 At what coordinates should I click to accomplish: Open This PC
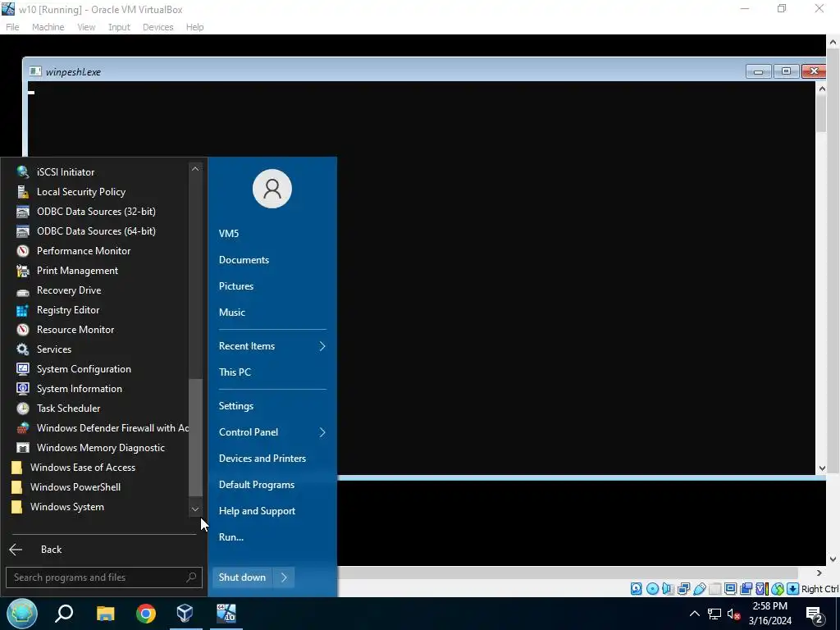[x=235, y=372]
